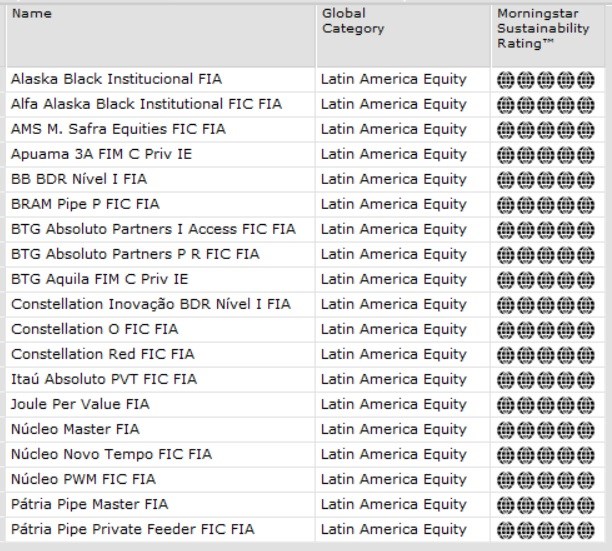
Task: Open Pátria Pipe Private Feeder FIC FIA
Action: pos(132,529)
